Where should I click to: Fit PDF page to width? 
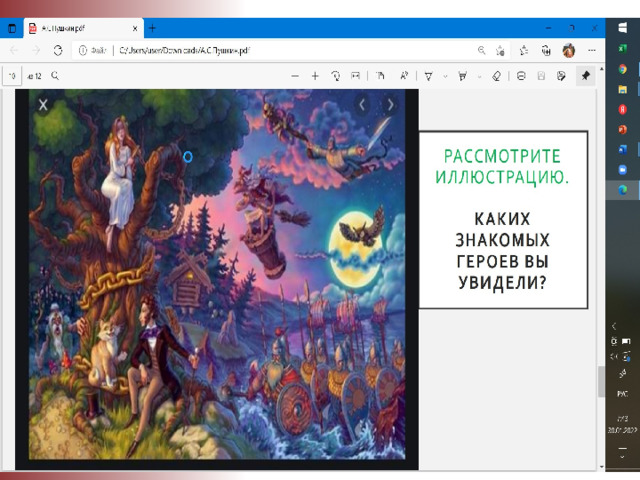(356, 76)
